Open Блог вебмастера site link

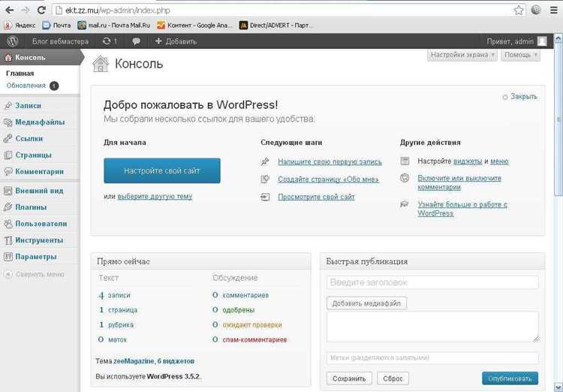point(60,41)
